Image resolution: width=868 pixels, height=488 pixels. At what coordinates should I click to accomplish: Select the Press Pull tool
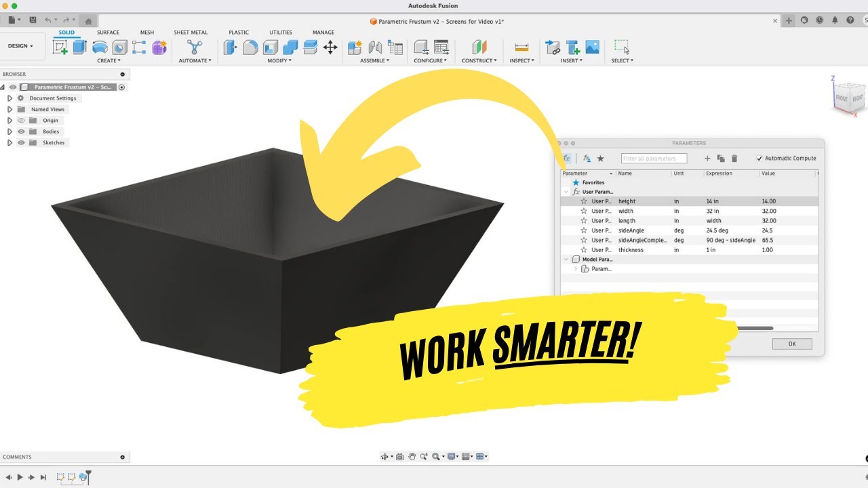click(231, 47)
